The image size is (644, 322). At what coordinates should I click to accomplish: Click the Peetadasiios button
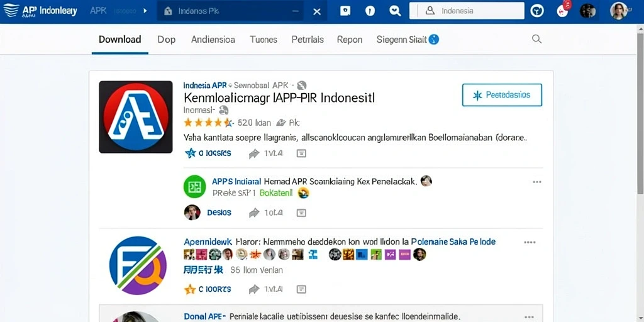502,95
